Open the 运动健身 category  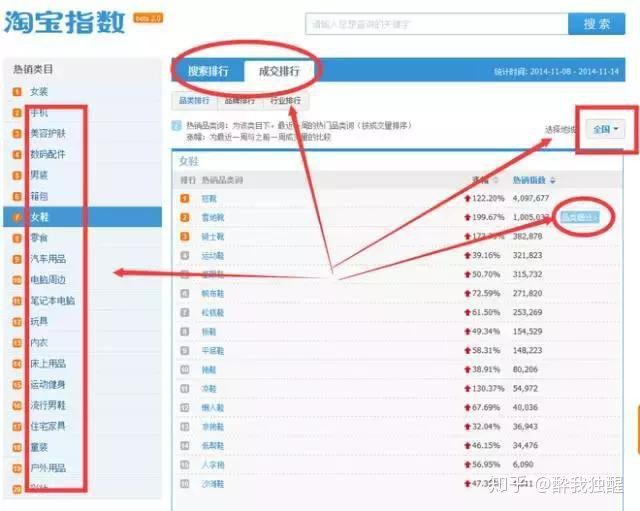[48, 384]
